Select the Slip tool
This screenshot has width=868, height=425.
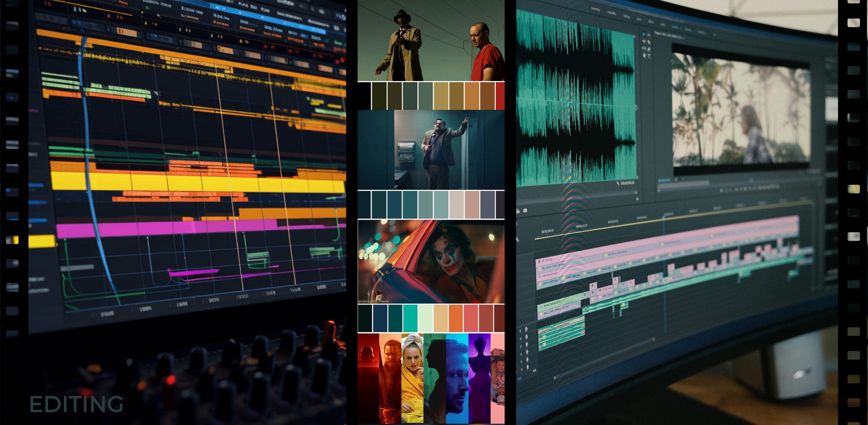tap(645, 48)
